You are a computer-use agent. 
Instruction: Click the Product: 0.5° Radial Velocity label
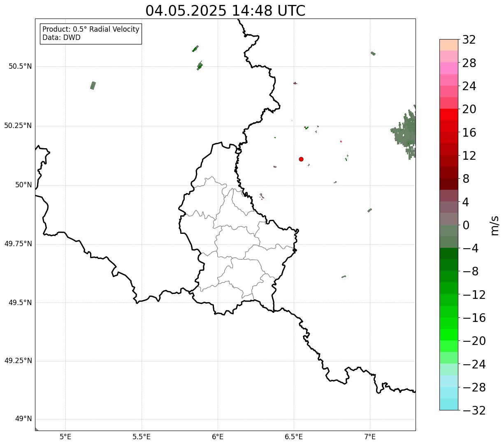click(x=91, y=30)
